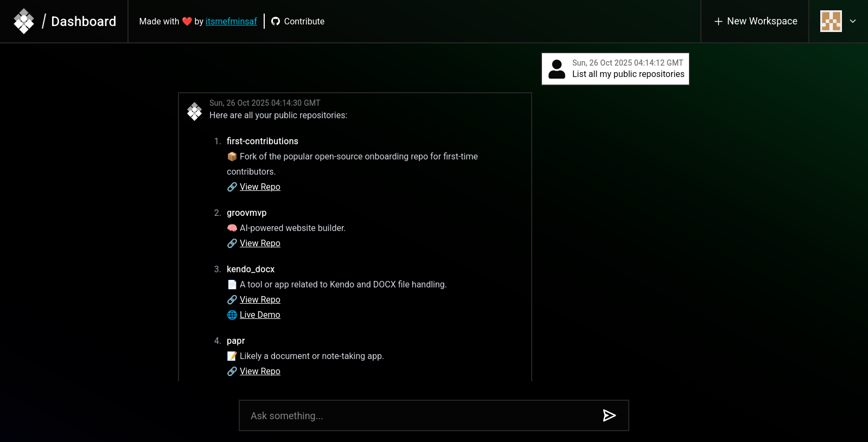The height and width of the screenshot is (442, 868).
Task: Open the Contribute link
Action: point(304,21)
